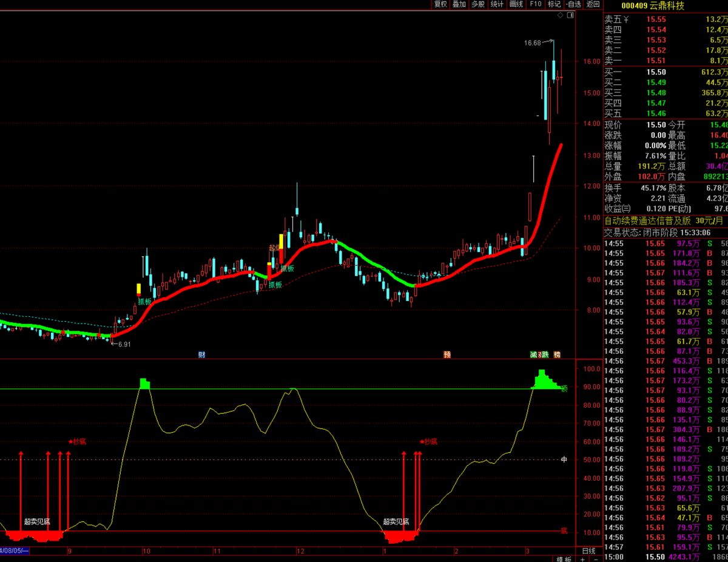728x562 pixels.
Task: Click the diamond marker icon above the chart
Action: tap(561, 15)
